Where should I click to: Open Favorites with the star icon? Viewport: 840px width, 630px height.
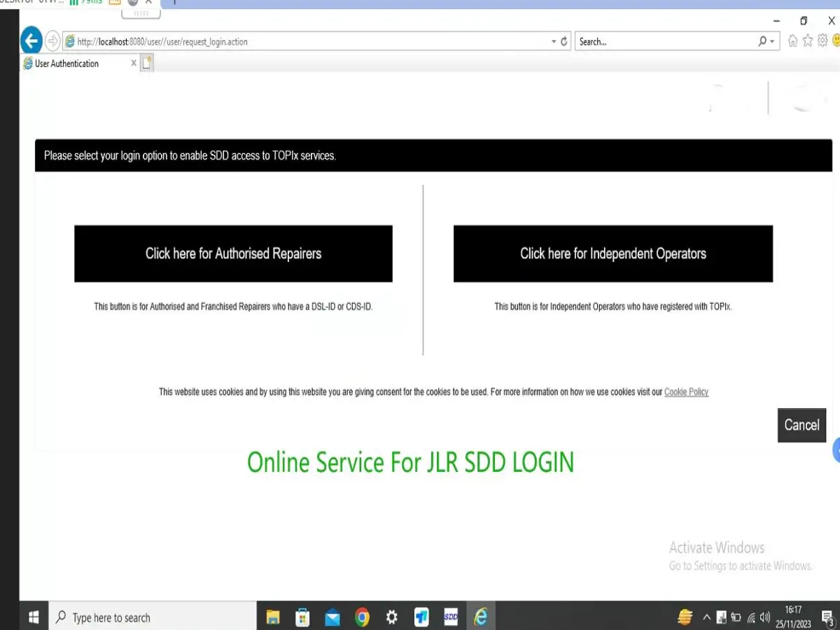pos(808,41)
